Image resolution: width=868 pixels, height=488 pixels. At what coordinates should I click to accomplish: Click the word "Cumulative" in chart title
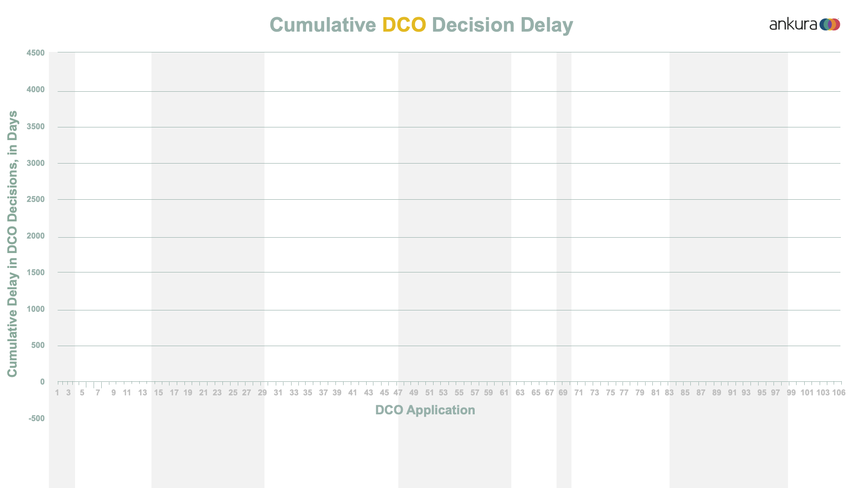(x=322, y=25)
